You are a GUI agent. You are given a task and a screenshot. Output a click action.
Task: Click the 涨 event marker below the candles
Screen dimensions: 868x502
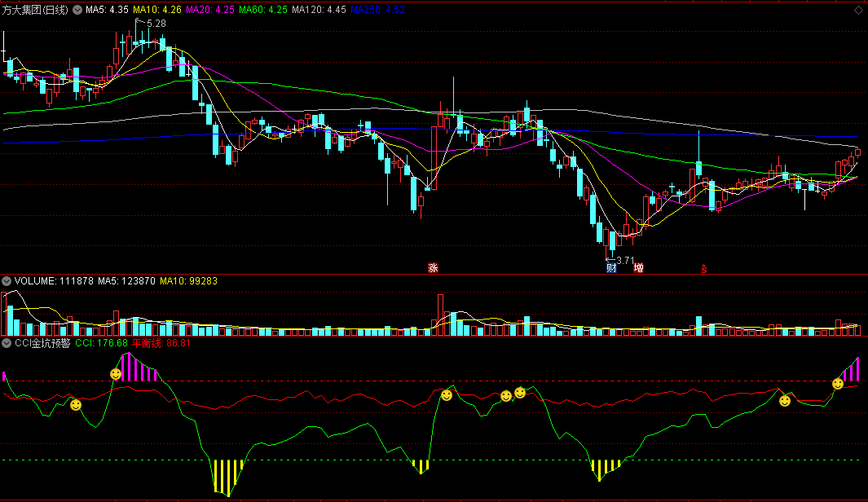433,268
